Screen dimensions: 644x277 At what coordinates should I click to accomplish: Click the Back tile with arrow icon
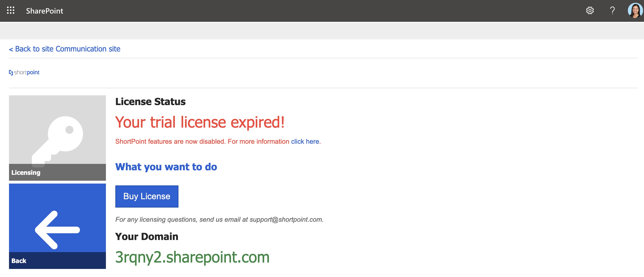57,225
